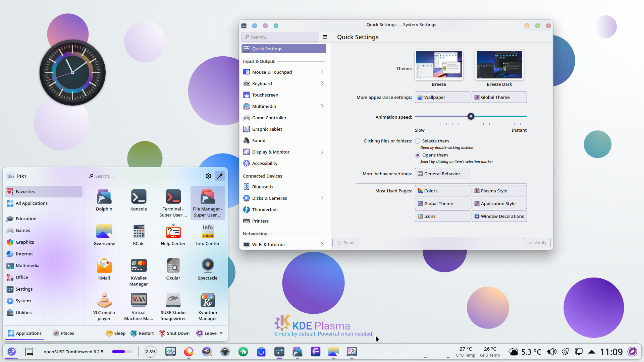
Task: Open launcher settings gear icon
Action: pyautogui.click(x=208, y=176)
